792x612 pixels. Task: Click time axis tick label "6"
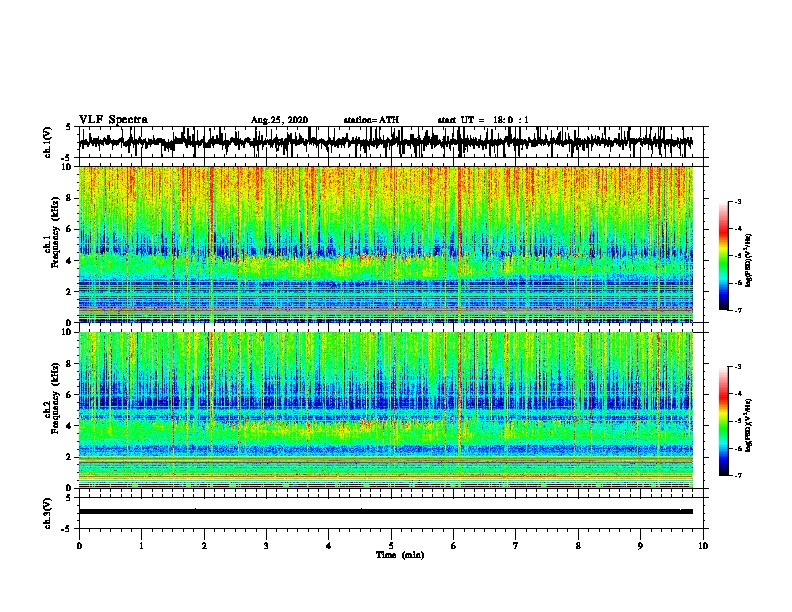tap(453, 546)
